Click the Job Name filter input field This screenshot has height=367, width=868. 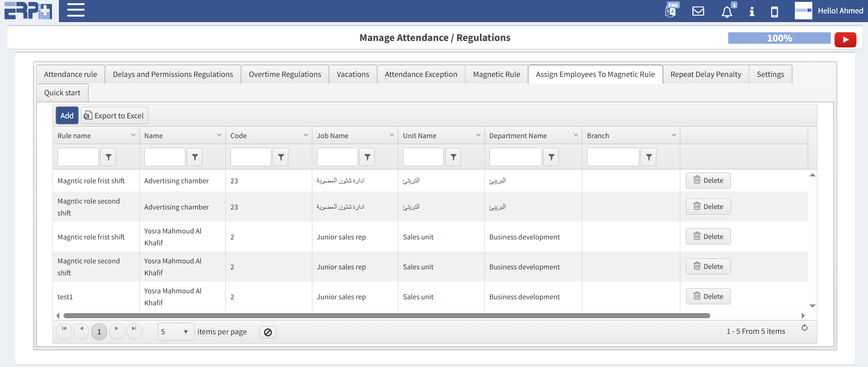[x=337, y=157]
